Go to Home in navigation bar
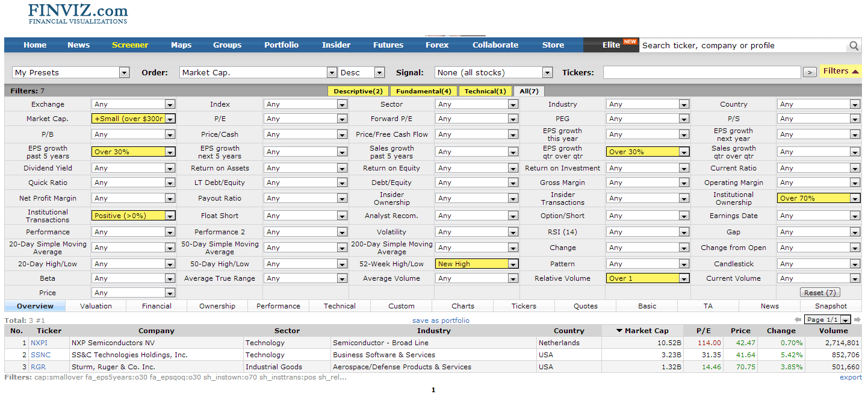The height and width of the screenshot is (397, 868). pos(35,45)
